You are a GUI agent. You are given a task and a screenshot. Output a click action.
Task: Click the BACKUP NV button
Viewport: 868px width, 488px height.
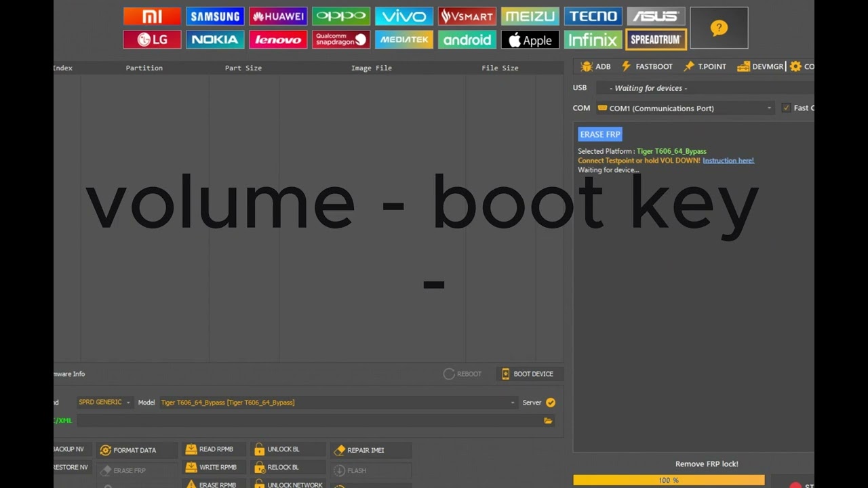(71, 449)
